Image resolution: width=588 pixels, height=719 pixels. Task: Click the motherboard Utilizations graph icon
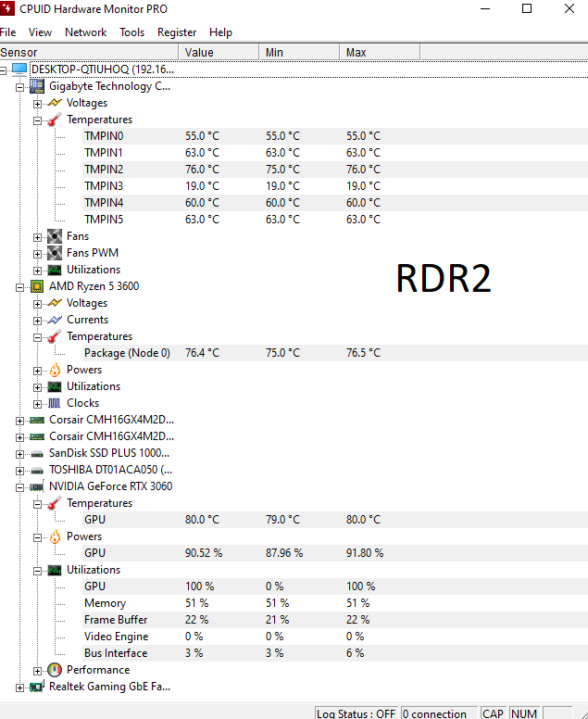(55, 270)
